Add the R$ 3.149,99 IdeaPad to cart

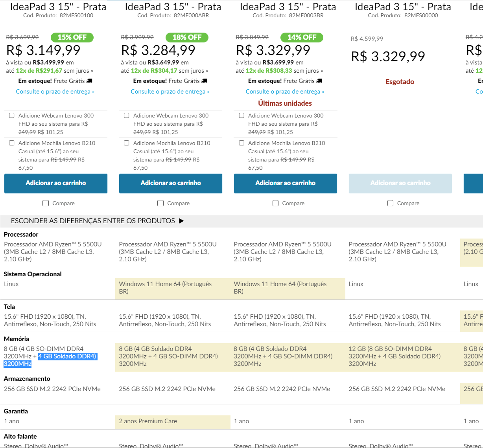[56, 184]
